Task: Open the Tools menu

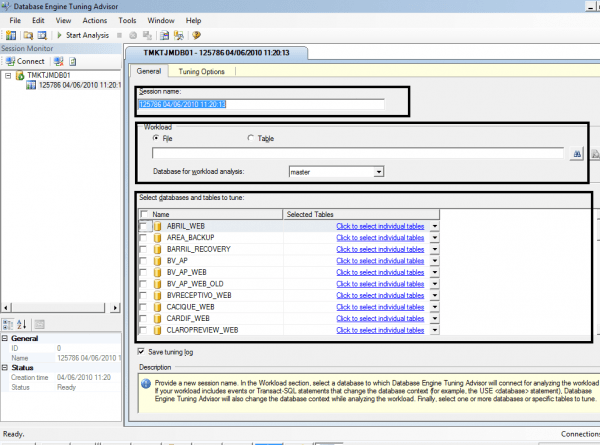Action: click(127, 21)
